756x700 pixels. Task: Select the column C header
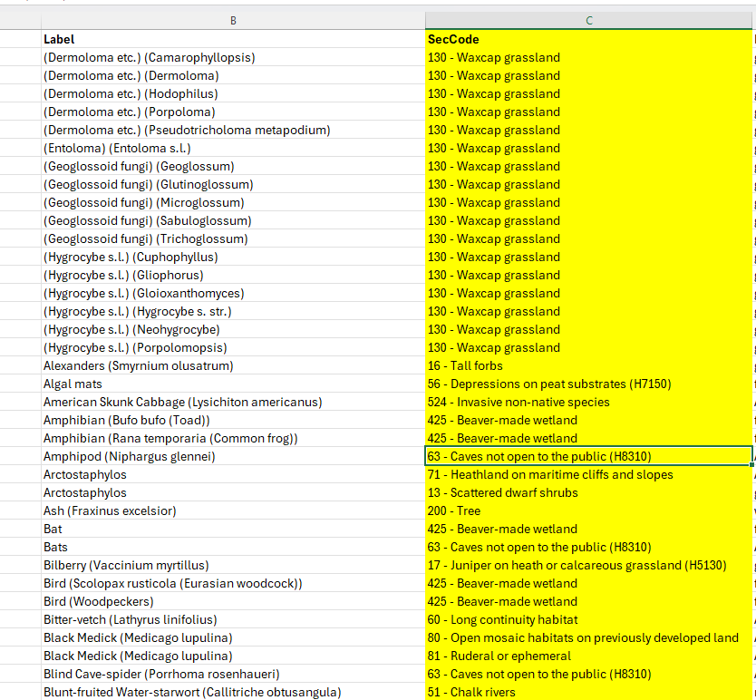tap(588, 19)
